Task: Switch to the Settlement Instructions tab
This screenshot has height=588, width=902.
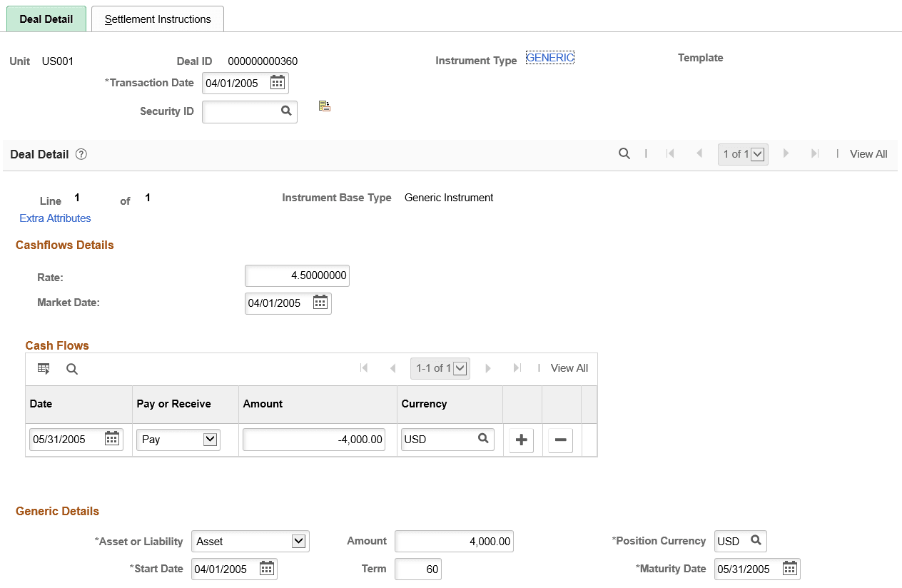Action: [157, 19]
